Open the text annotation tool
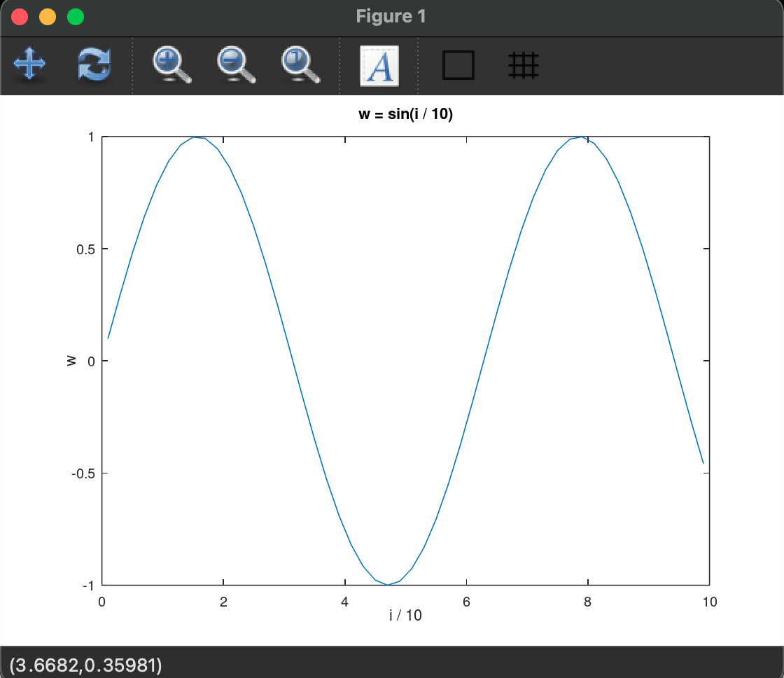Image resolution: width=784 pixels, height=678 pixels. coord(378,64)
